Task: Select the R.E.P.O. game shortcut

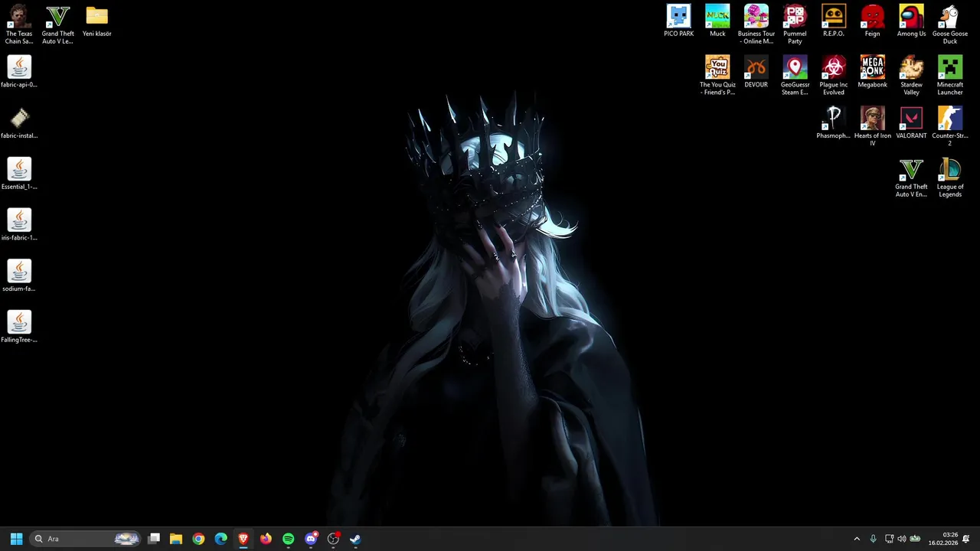Action: 834,21
